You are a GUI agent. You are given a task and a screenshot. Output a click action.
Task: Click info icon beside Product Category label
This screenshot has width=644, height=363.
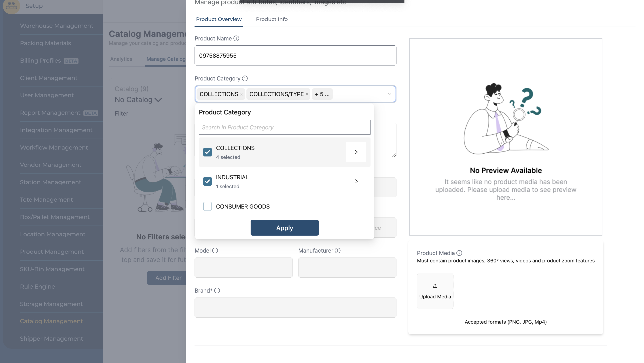pyautogui.click(x=245, y=78)
